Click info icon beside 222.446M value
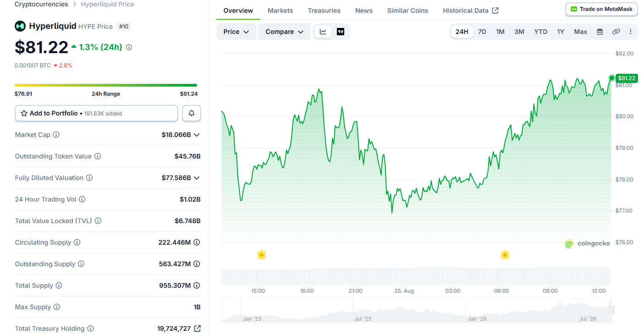This screenshot has height=334, width=644. [197, 242]
